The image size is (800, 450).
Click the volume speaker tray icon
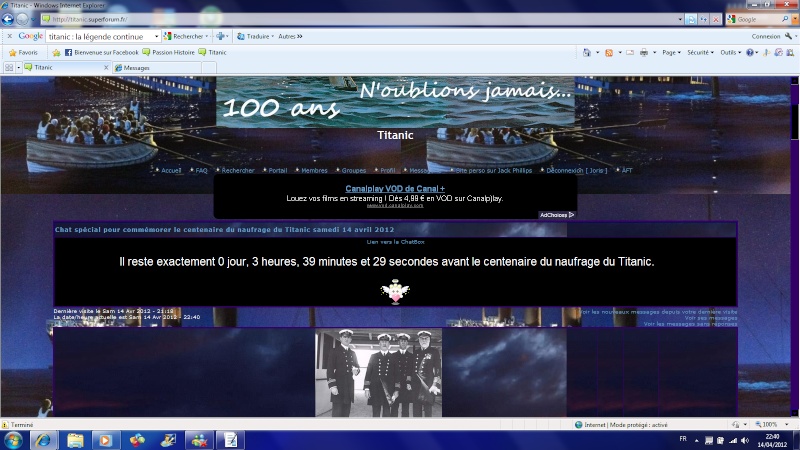pyautogui.click(x=745, y=440)
